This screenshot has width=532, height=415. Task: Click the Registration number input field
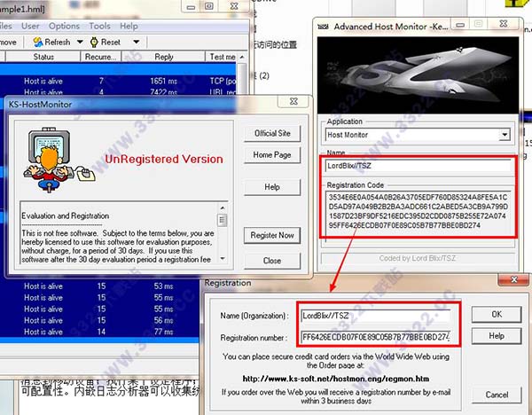[376, 337]
